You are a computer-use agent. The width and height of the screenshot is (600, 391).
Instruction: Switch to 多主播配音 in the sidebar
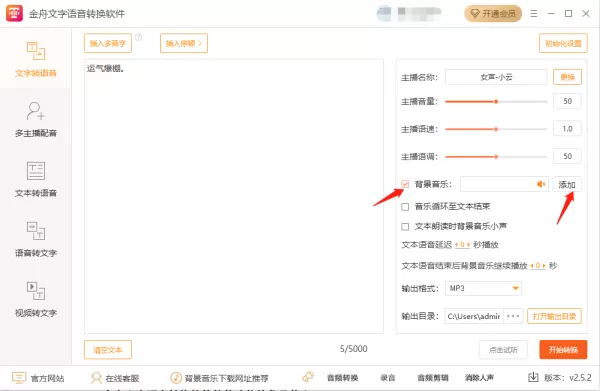(x=36, y=119)
